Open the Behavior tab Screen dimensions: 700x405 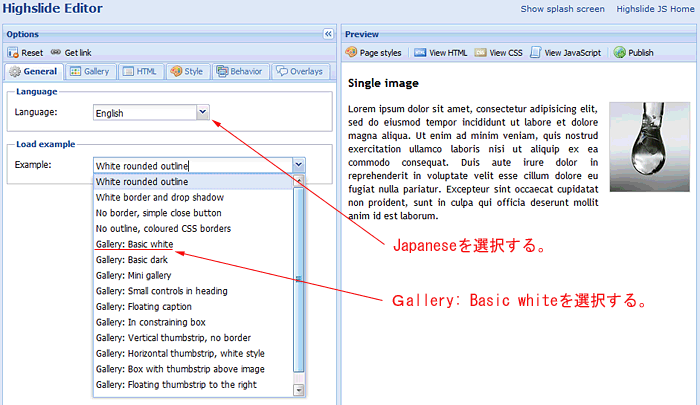click(x=240, y=71)
